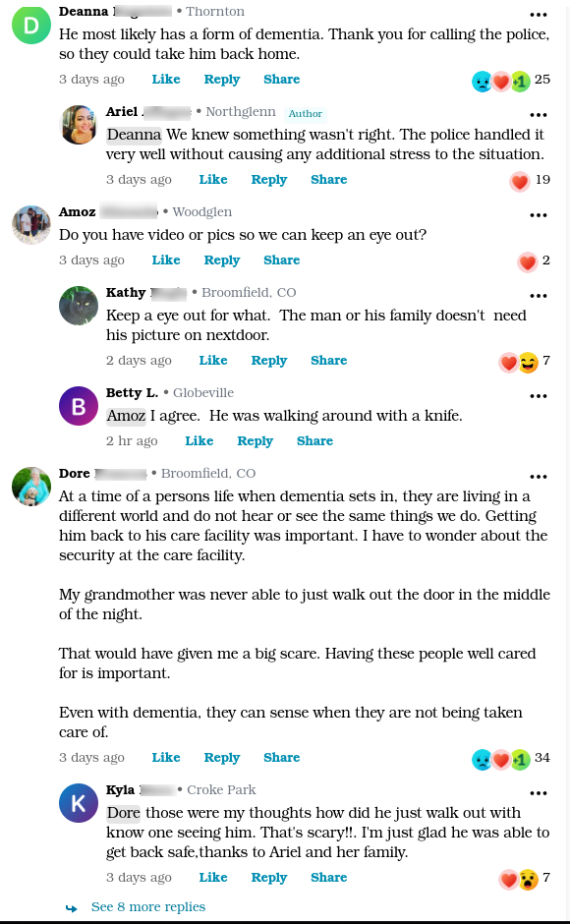Click Kathy's cat avatar
The image size is (570, 924).
click(x=79, y=306)
